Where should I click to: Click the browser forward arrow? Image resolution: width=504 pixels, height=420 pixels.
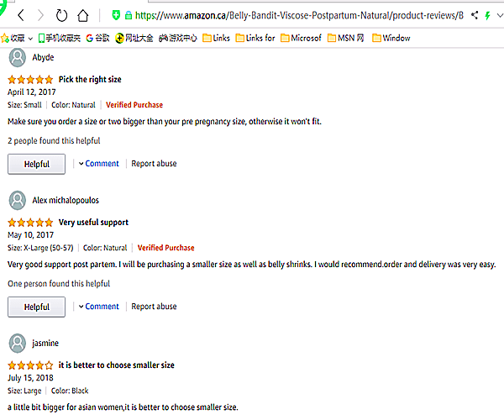(x=41, y=15)
